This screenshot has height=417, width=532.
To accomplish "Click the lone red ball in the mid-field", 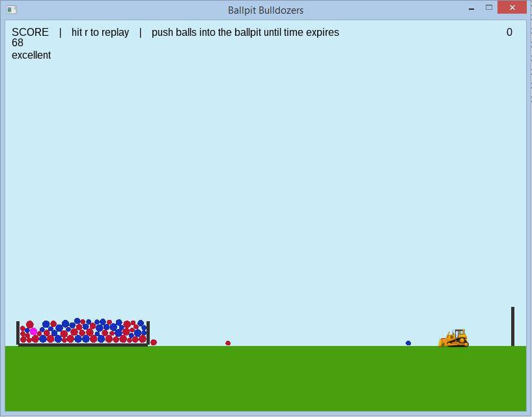I will pyautogui.click(x=228, y=343).
